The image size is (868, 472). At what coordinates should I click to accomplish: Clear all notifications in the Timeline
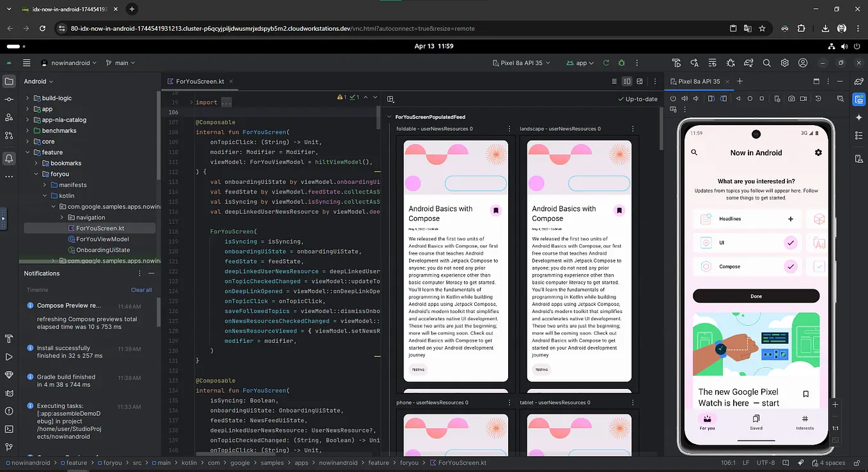coord(141,289)
